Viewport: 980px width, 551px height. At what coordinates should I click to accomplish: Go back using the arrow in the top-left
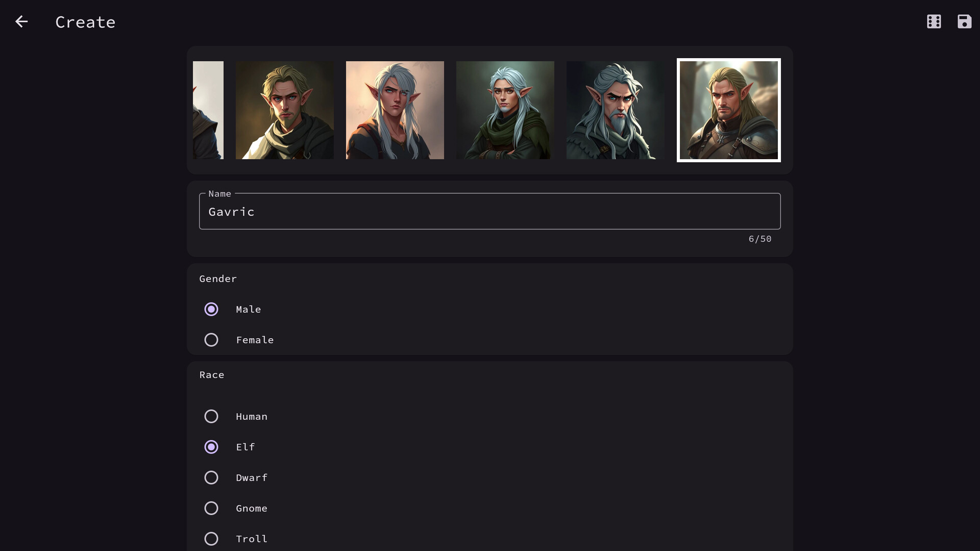(x=21, y=21)
